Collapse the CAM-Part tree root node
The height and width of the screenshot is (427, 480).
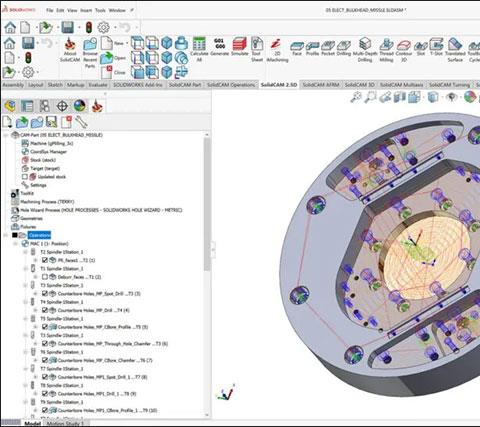tap(6, 135)
